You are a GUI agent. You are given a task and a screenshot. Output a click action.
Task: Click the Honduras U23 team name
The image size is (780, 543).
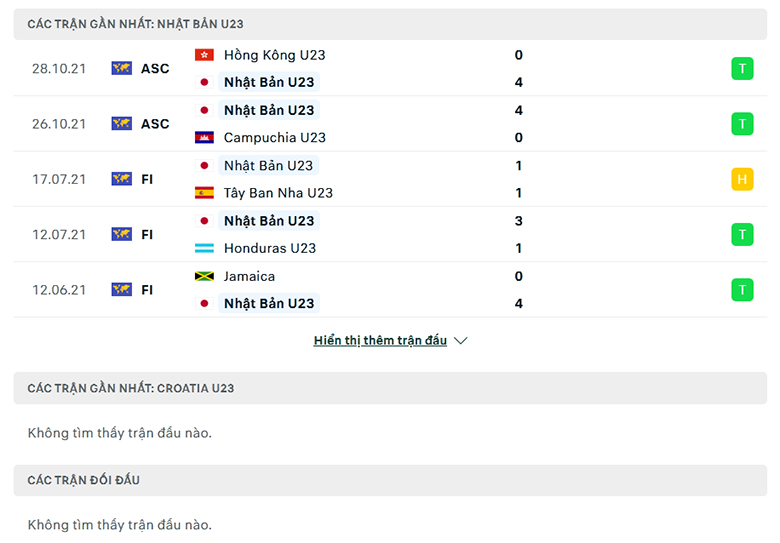(x=270, y=248)
